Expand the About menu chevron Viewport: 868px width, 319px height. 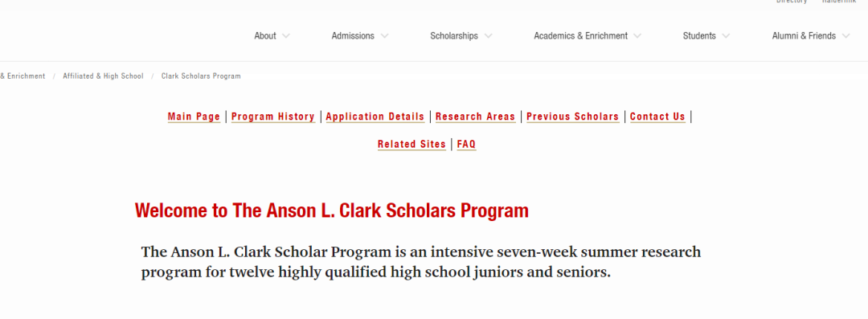[x=285, y=36]
